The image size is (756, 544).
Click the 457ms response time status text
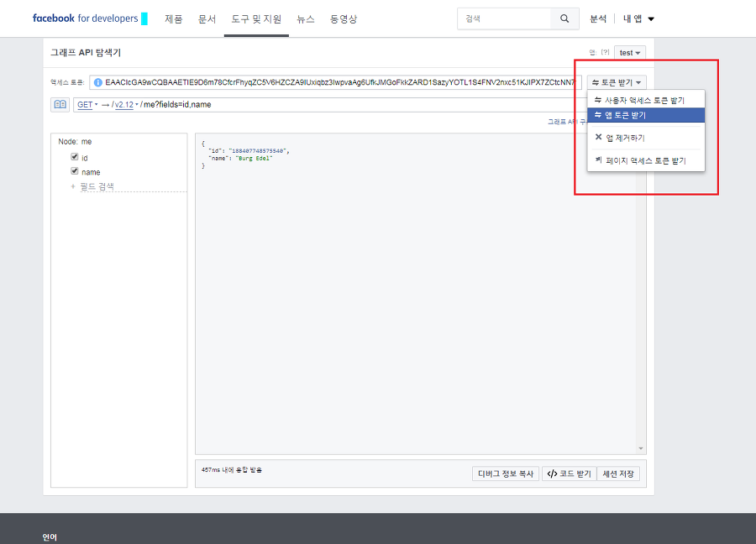[232, 470]
